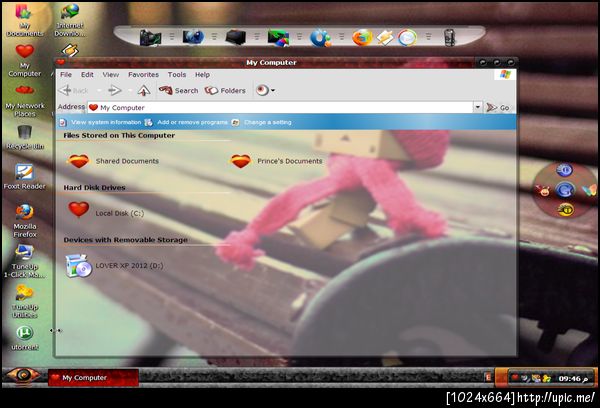Click Change a setting link
The width and height of the screenshot is (600, 408).
[262, 122]
